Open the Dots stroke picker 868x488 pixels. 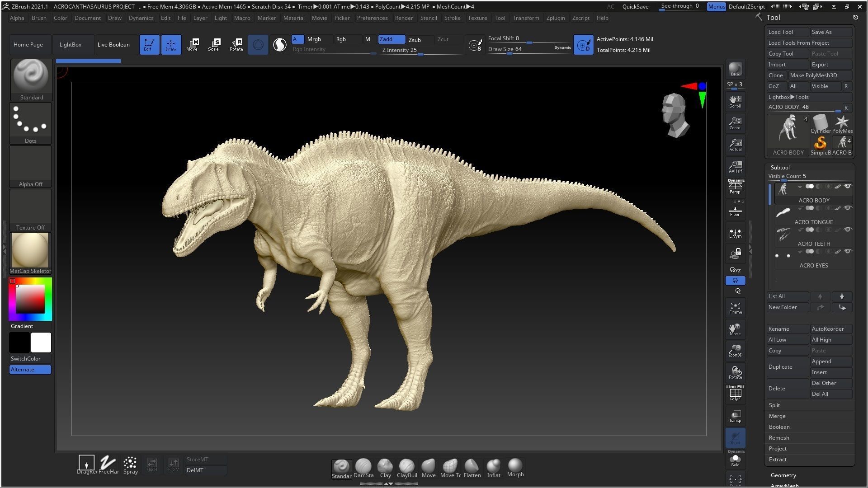(30, 123)
